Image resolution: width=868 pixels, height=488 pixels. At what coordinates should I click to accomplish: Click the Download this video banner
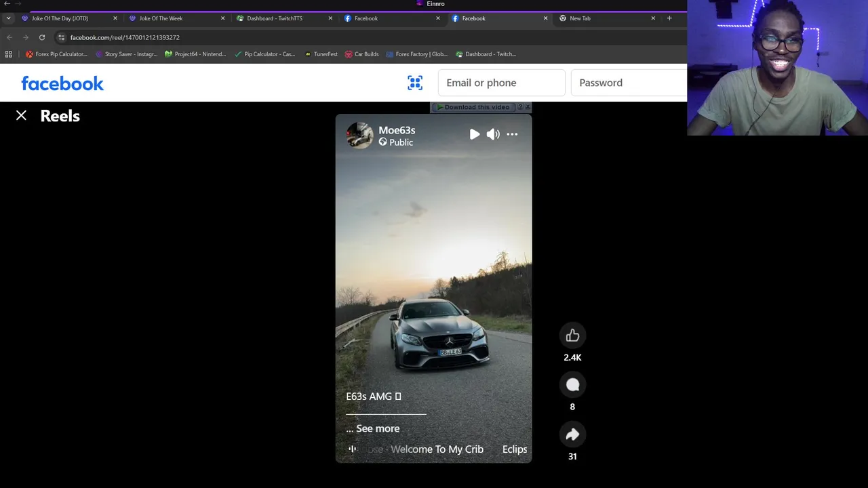point(473,107)
